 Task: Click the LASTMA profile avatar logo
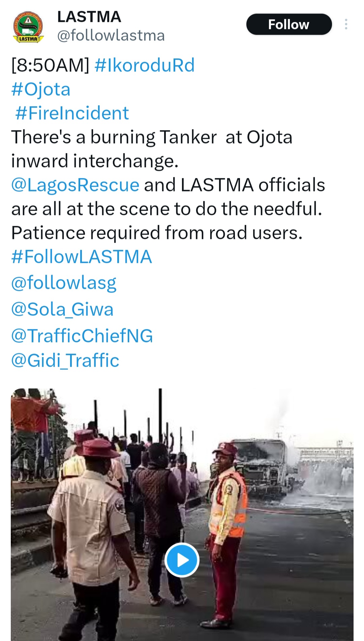coord(28,27)
